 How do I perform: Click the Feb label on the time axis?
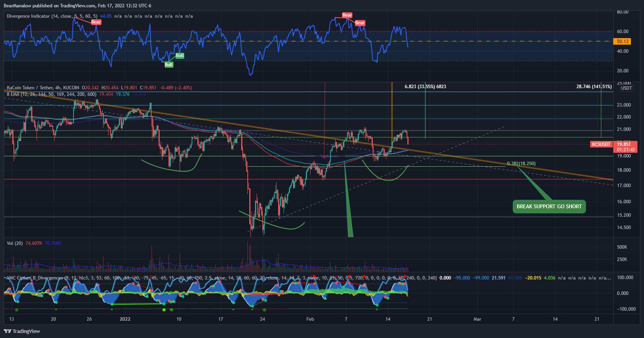point(310,319)
